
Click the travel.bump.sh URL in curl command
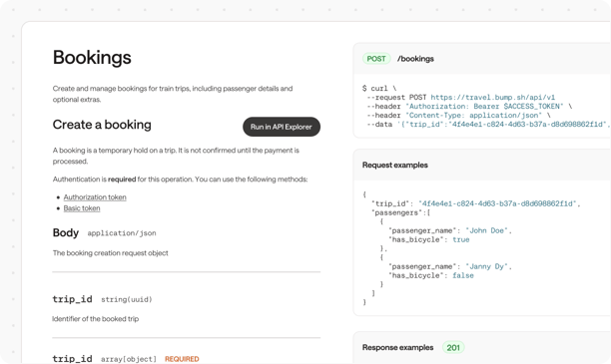click(x=492, y=98)
